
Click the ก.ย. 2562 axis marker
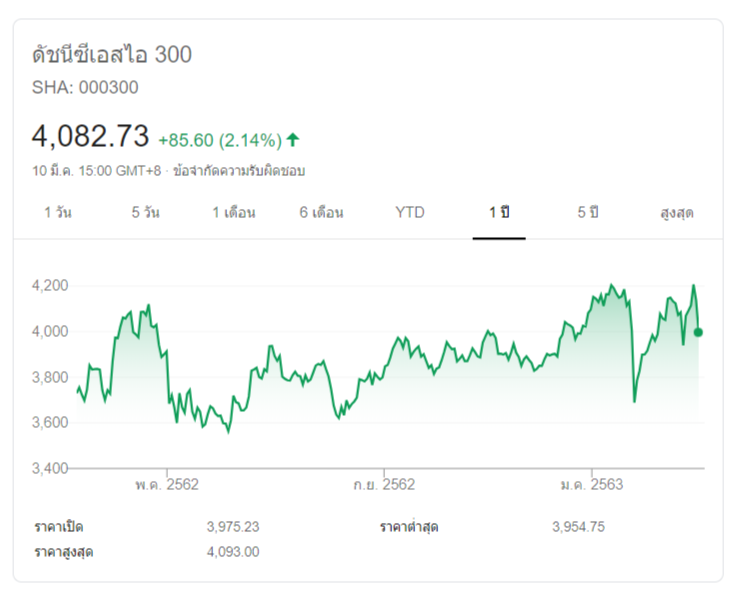383,485
